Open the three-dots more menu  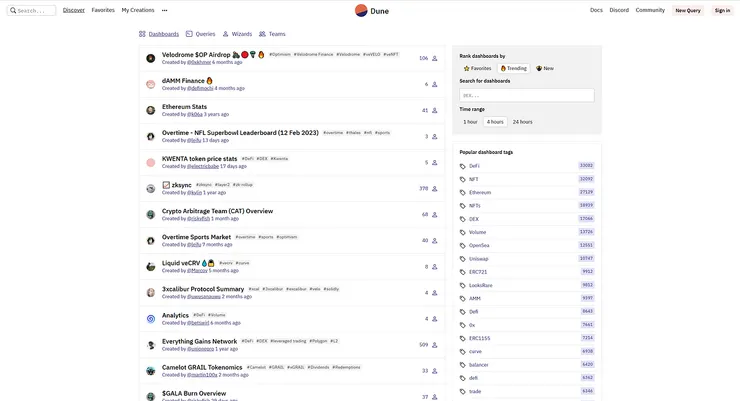[x=164, y=10]
